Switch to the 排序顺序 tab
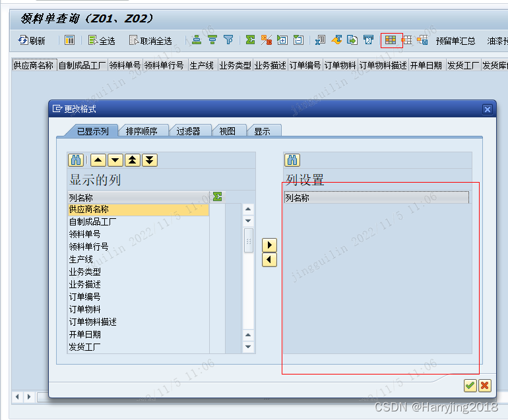The height and width of the screenshot is (420, 508). click(x=142, y=131)
